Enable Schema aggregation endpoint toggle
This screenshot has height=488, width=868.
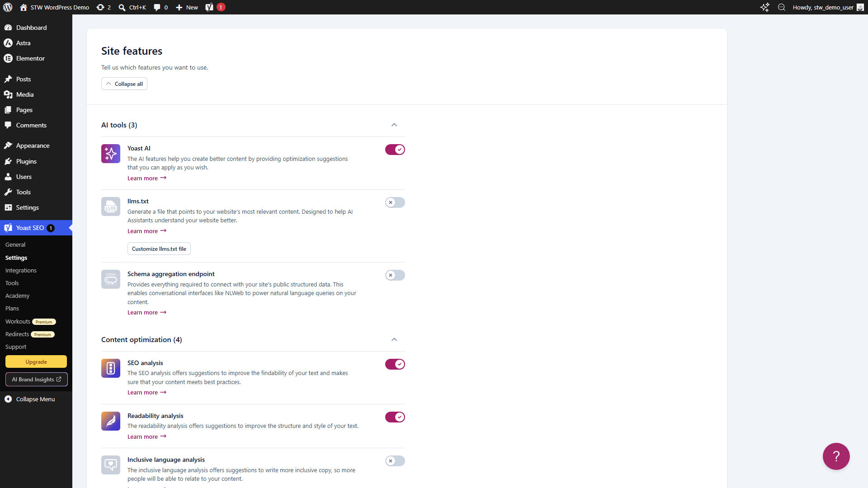click(x=395, y=275)
